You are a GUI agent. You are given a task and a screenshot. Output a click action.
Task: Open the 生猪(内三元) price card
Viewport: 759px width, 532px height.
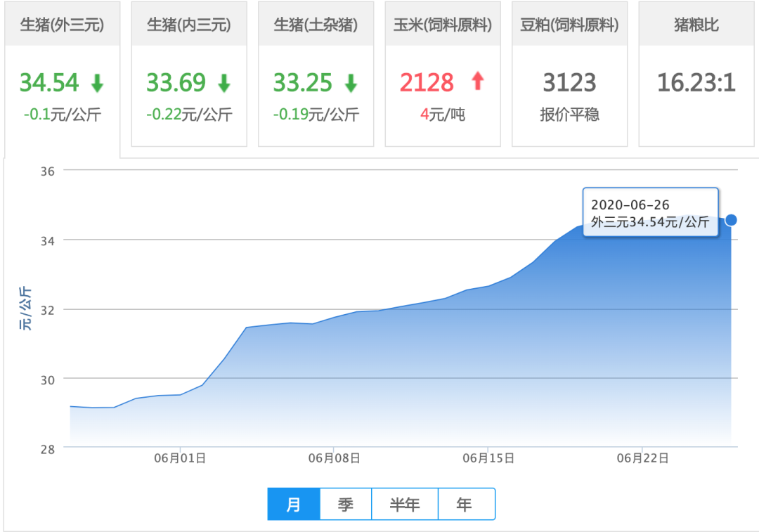[x=189, y=25]
